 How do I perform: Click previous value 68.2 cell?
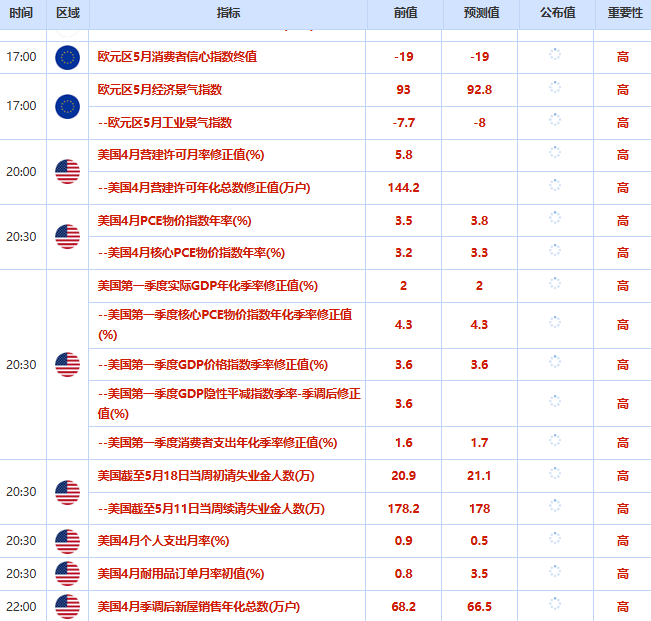pyautogui.click(x=404, y=607)
